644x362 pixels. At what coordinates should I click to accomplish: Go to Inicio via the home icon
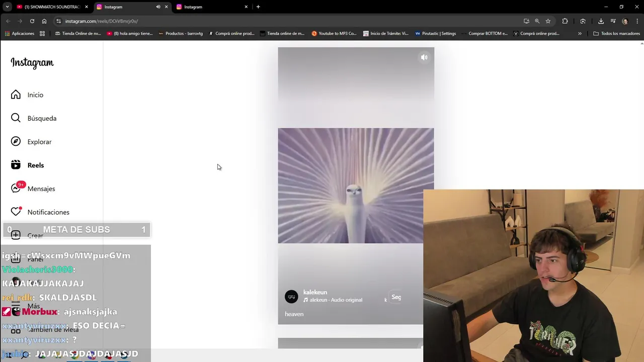point(16,95)
